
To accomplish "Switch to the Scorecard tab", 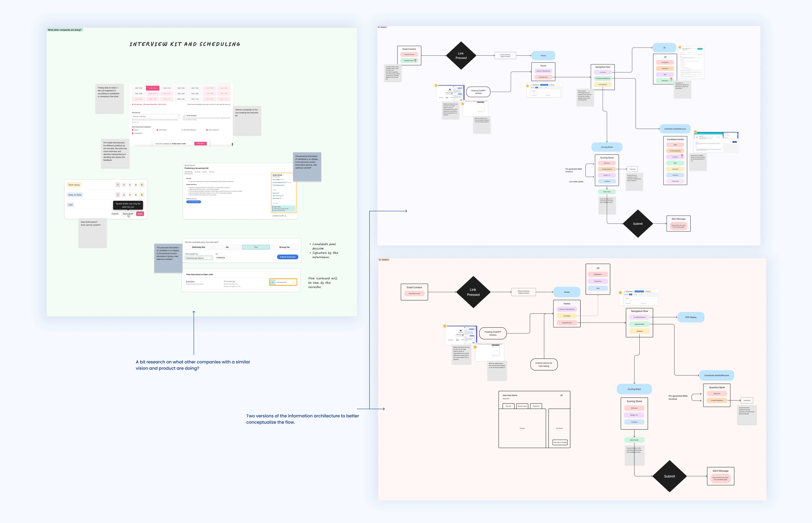I will 211,172.
